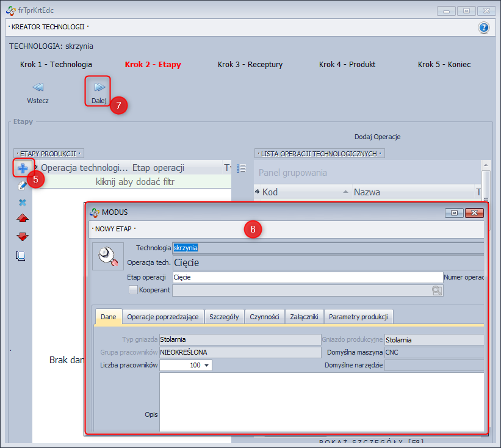Move stage down with red down arrow
This screenshot has height=448, width=501.
click(x=23, y=236)
